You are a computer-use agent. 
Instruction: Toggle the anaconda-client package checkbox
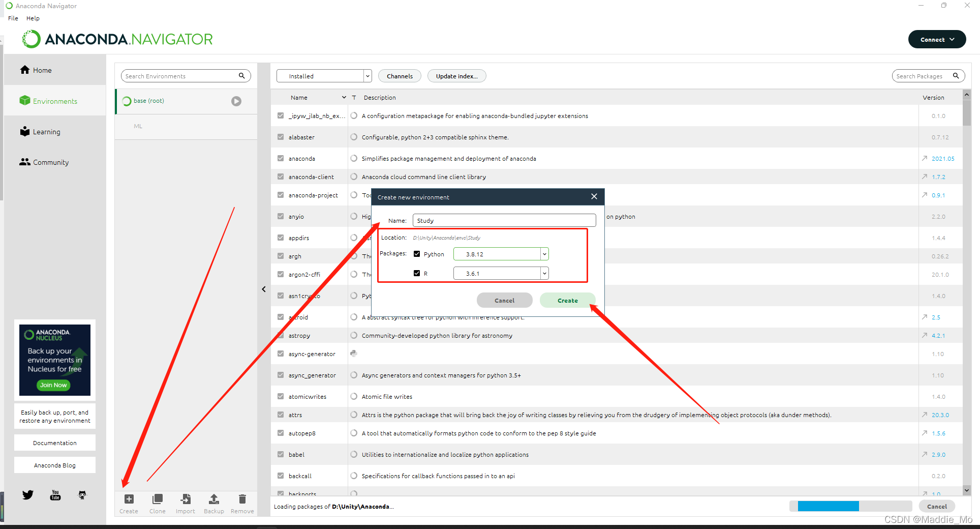tap(281, 177)
